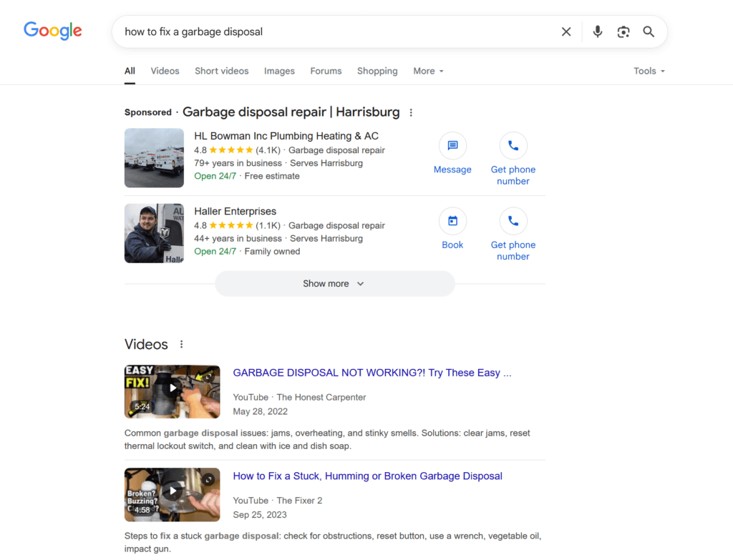Click the 'Free estimate' text
The height and width of the screenshot is (560, 733).
point(272,176)
